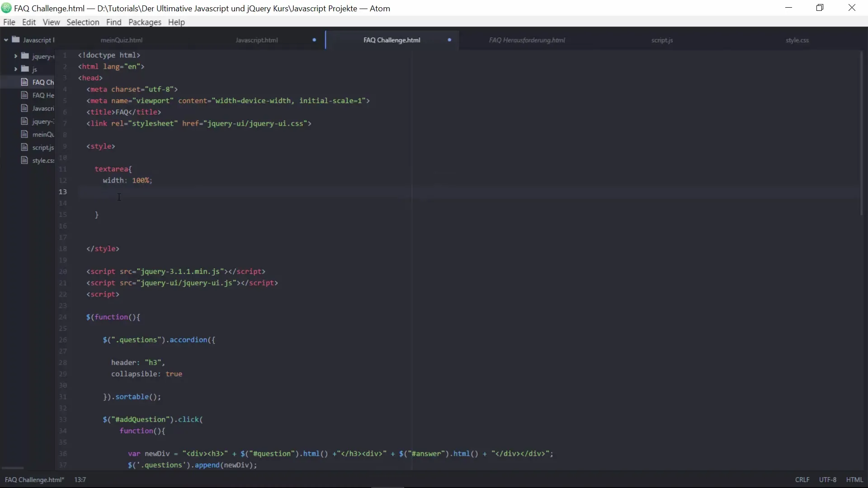Image resolution: width=868 pixels, height=488 pixels.
Task: Click the jquery-ui folder icon
Action: tap(25, 56)
